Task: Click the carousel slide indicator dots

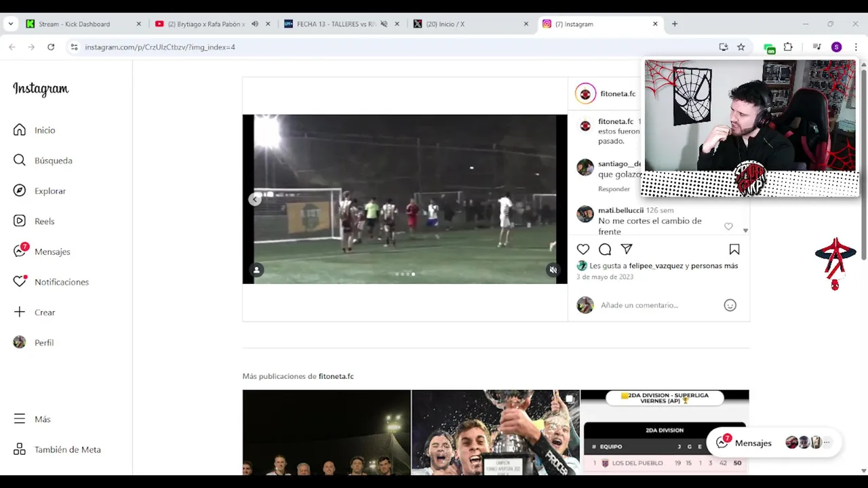Action: 405,274
